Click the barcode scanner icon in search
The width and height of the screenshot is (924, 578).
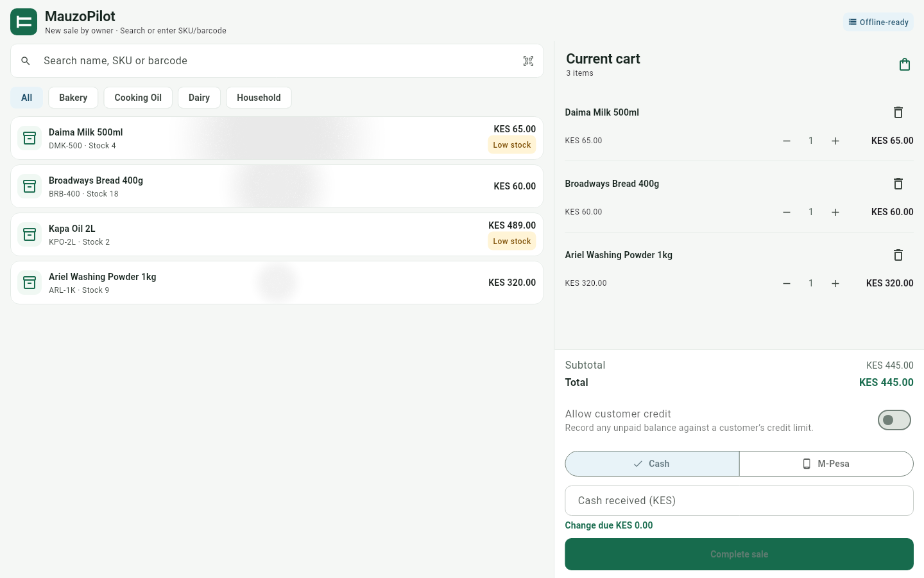coord(528,61)
